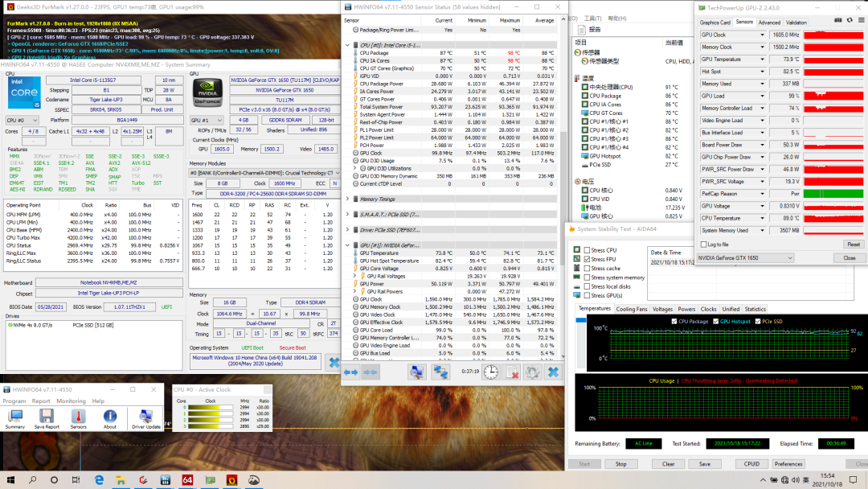Click the sensor status left-right arrows icon
The image size is (868, 489).
[351, 372]
